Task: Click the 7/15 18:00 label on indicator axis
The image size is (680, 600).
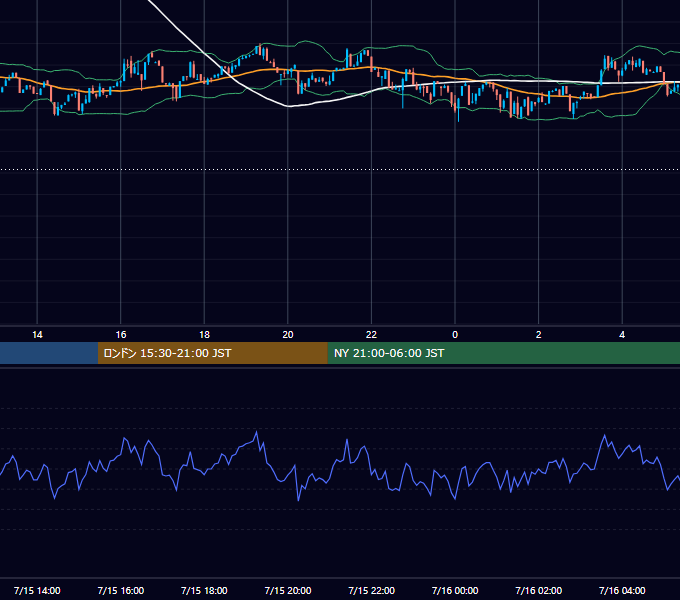Action: 204,590
